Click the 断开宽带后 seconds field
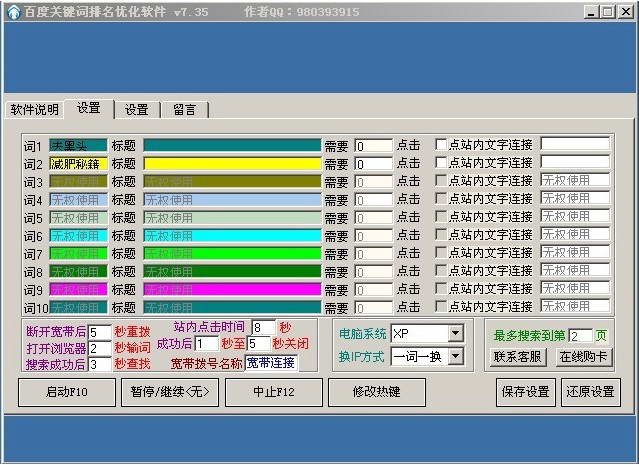639x465 pixels. (x=99, y=332)
